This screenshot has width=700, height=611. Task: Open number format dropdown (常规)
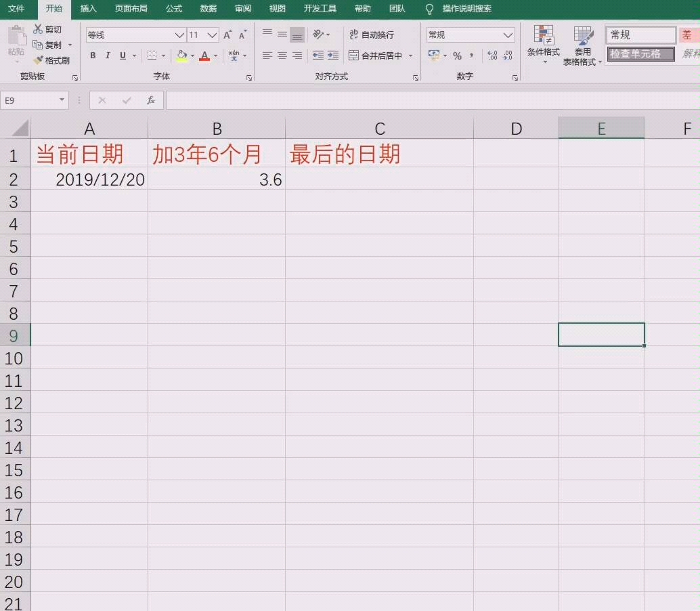click(x=508, y=35)
